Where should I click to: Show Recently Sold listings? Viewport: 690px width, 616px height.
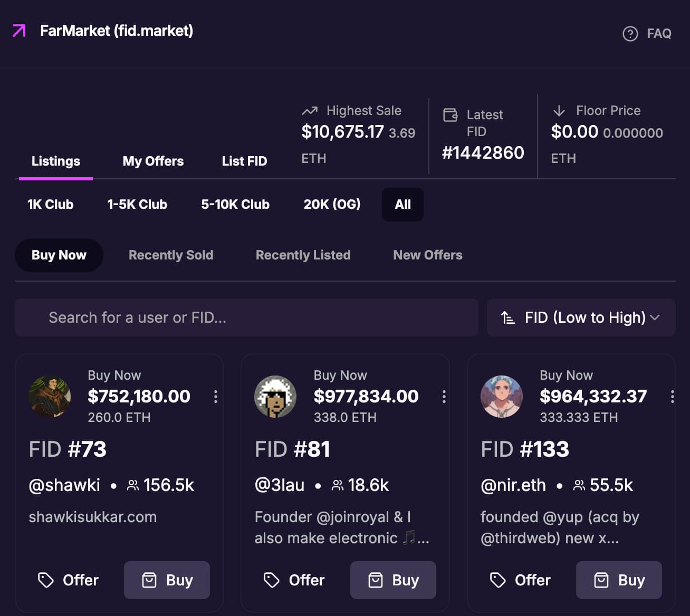(171, 255)
